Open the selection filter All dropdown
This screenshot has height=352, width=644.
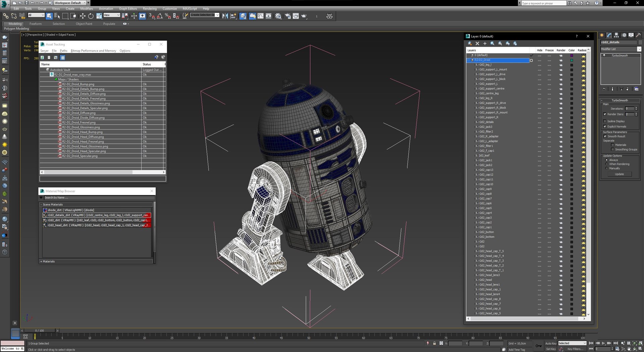[36, 15]
